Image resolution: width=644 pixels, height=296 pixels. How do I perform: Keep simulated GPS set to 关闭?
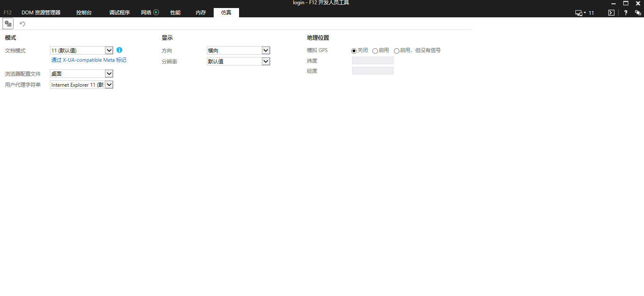click(354, 50)
